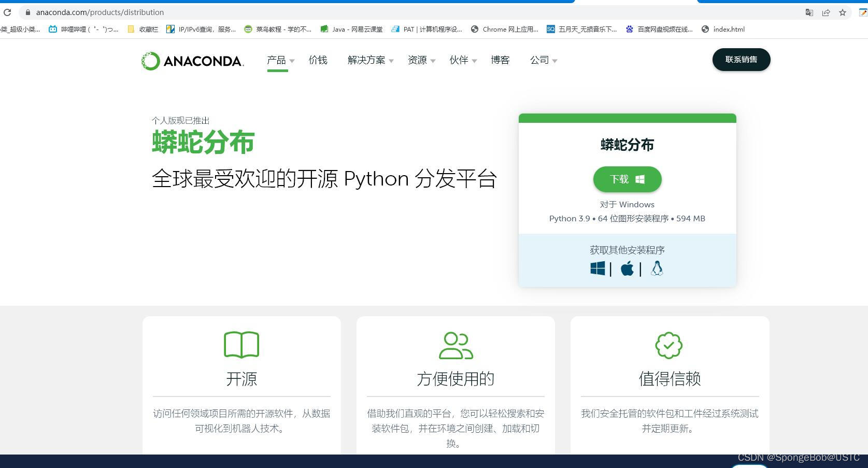
Task: Click the 联系销售 button
Action: tap(741, 60)
